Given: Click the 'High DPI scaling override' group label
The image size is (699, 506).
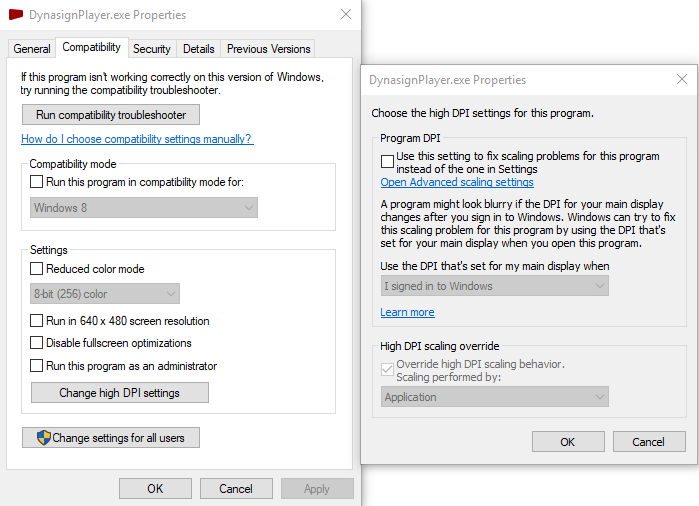Looking at the screenshot, I should [x=440, y=346].
